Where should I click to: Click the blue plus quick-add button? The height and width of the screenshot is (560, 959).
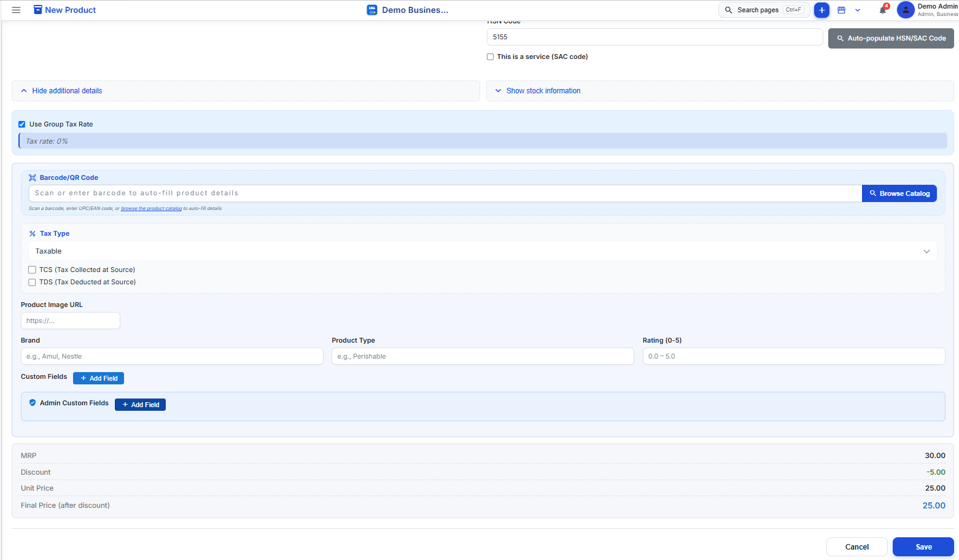click(821, 10)
